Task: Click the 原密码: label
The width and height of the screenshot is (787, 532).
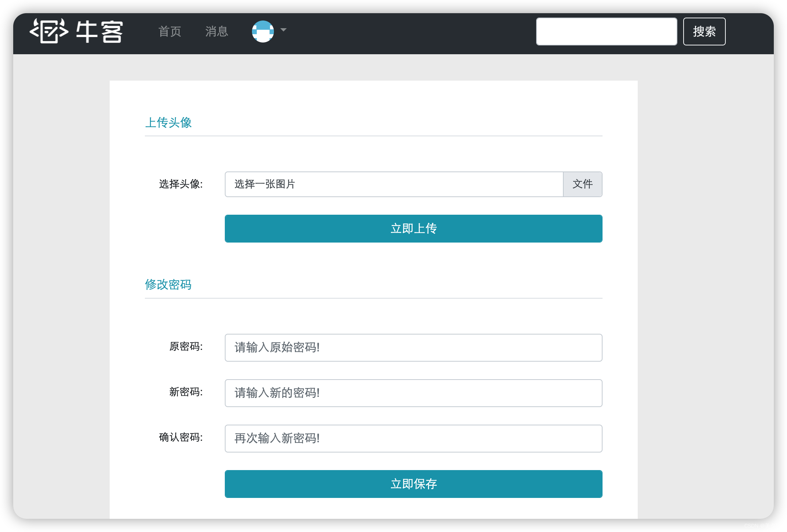Action: [x=186, y=347]
